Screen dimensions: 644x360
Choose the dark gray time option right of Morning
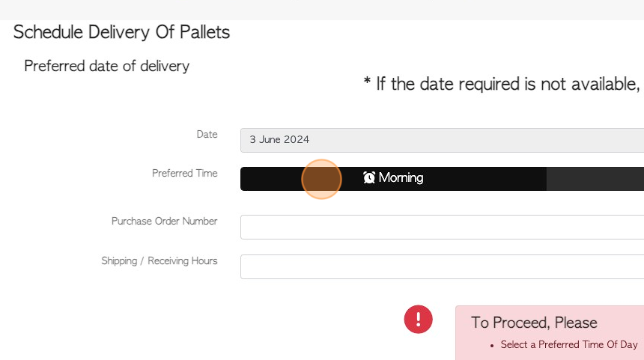(x=595, y=179)
